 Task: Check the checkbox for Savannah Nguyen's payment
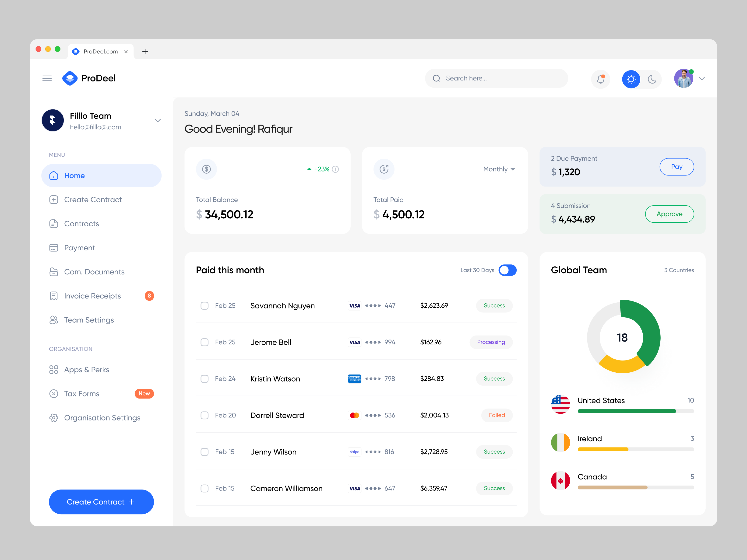(x=204, y=305)
